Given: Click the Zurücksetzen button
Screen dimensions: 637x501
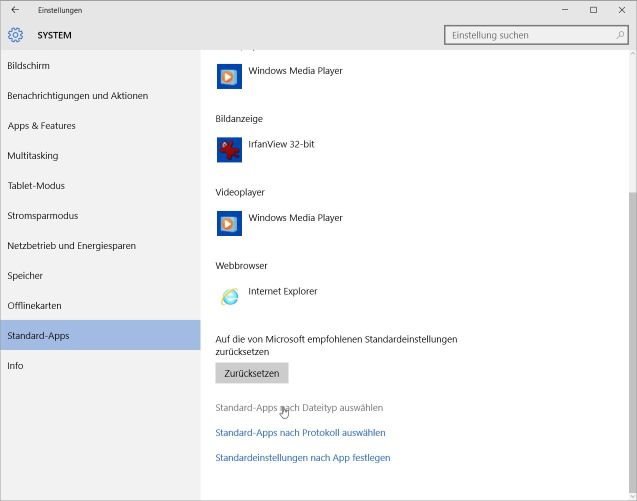Looking at the screenshot, I should 252,373.
